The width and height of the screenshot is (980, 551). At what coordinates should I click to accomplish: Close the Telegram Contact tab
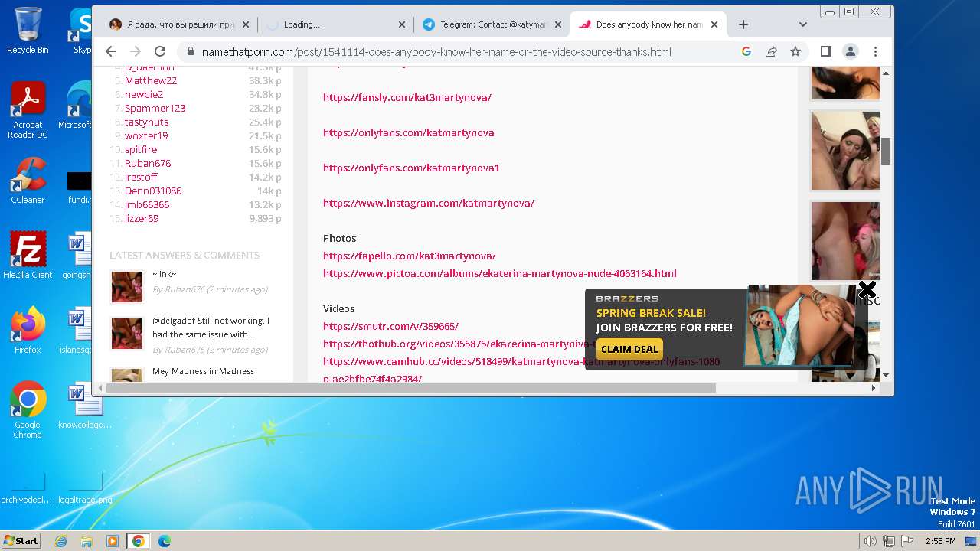click(x=558, y=24)
